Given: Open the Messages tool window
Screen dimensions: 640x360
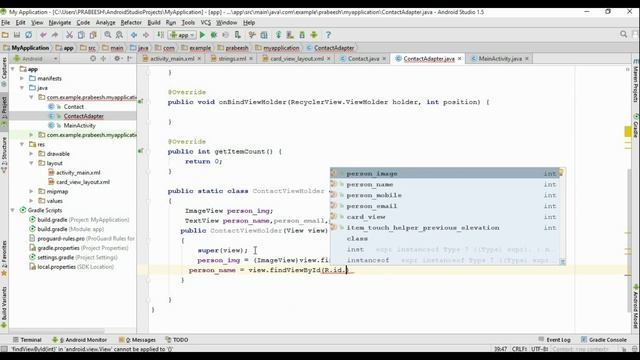Looking at the screenshot, I should [137, 340].
